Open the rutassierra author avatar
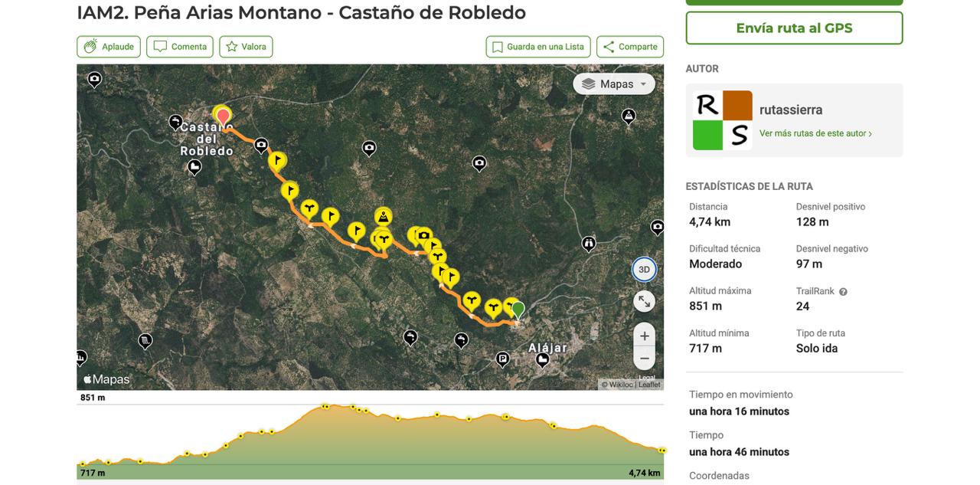Viewport: 980px width, 485px height. 723,120
